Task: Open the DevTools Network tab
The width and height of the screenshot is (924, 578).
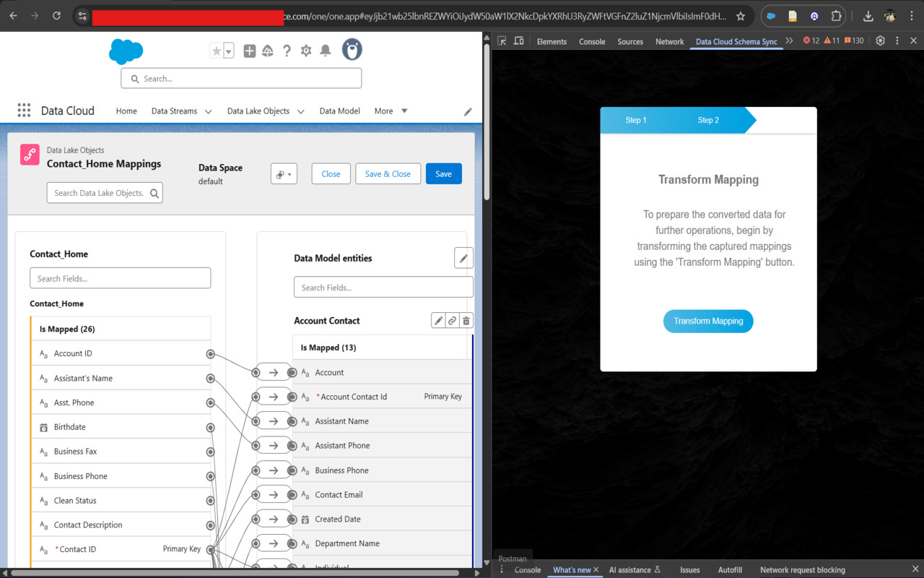Action: [x=669, y=42]
